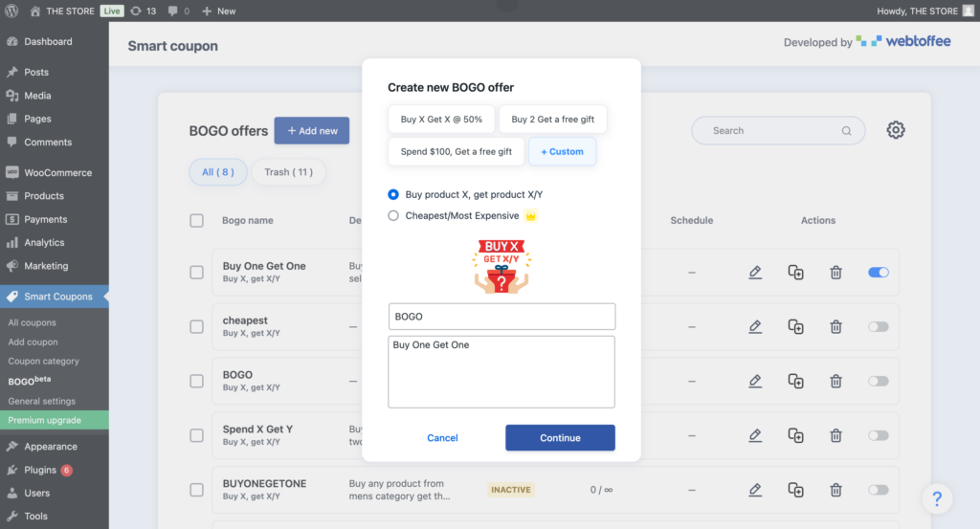Delete the BUYONEGETONE offer with trash icon
Viewport: 980px width, 529px height.
tap(835, 490)
